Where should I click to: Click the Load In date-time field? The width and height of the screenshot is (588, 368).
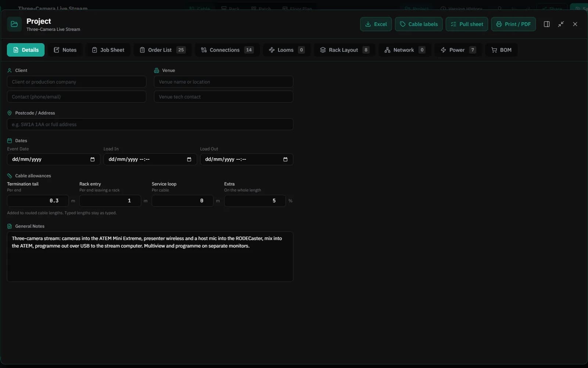[x=150, y=159]
